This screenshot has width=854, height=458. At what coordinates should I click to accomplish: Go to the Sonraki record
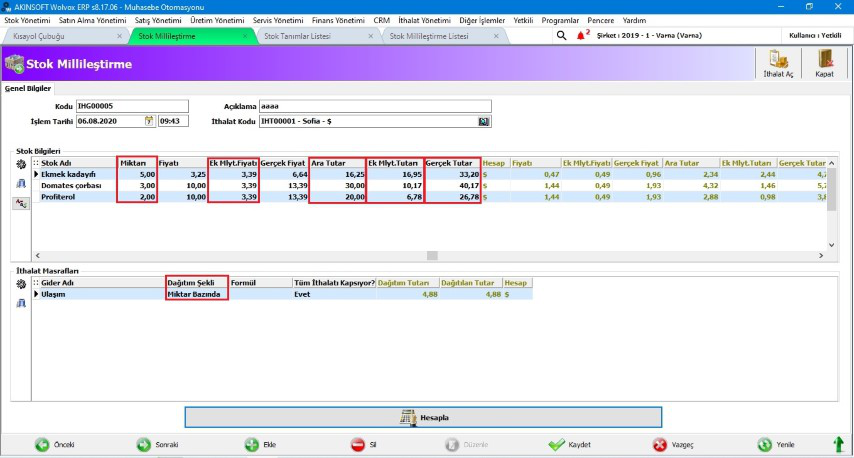(x=157, y=445)
